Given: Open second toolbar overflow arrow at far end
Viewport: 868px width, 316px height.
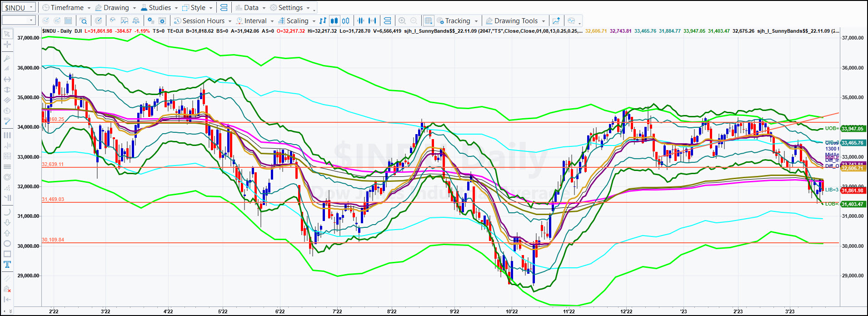Looking at the screenshot, I should click(x=580, y=23).
